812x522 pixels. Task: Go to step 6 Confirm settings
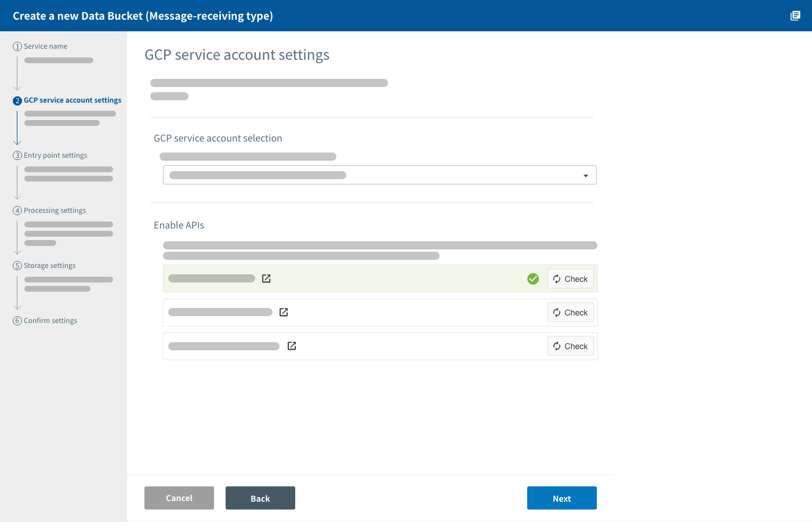45,321
